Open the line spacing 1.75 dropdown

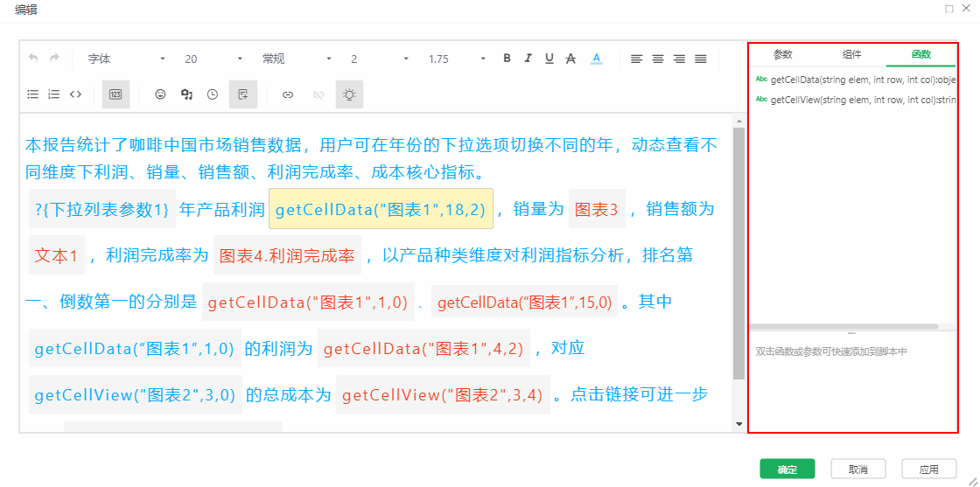click(457, 59)
